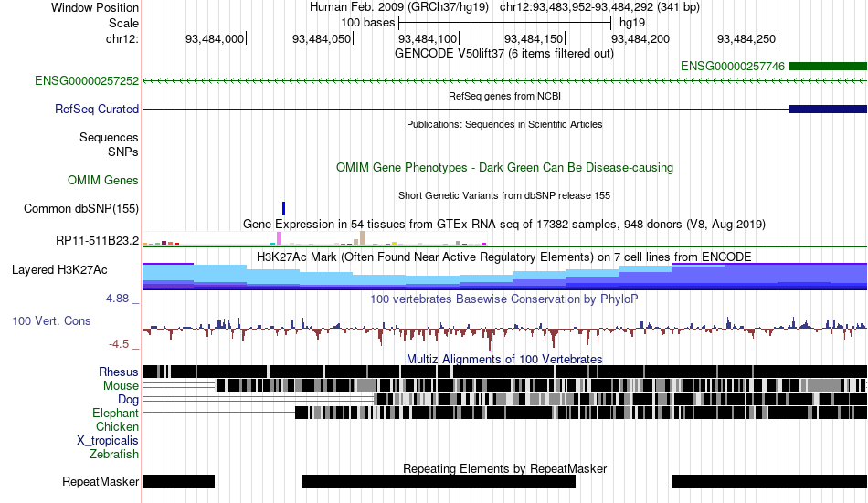Click the Common dbSNP(155) track label

pos(81,209)
